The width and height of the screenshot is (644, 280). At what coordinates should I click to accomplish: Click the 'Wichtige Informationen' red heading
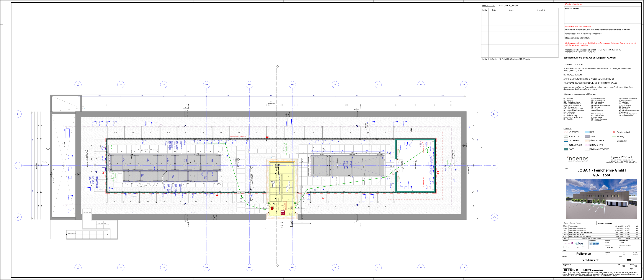[574, 4]
